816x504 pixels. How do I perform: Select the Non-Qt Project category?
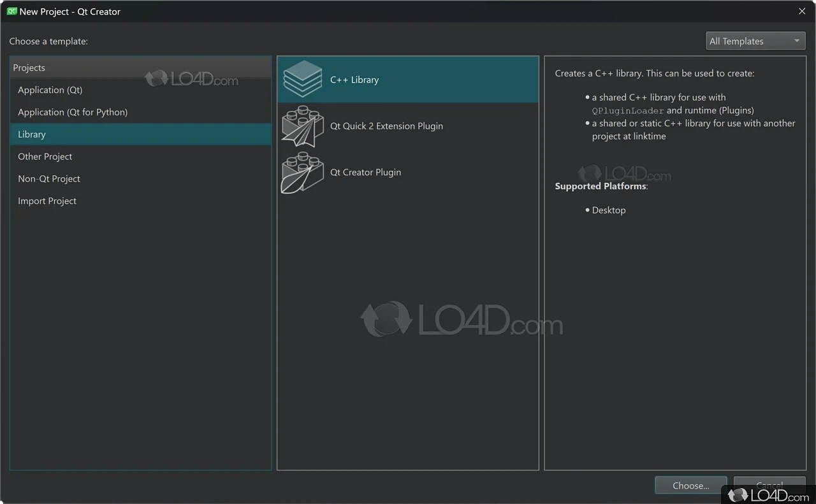(141, 179)
